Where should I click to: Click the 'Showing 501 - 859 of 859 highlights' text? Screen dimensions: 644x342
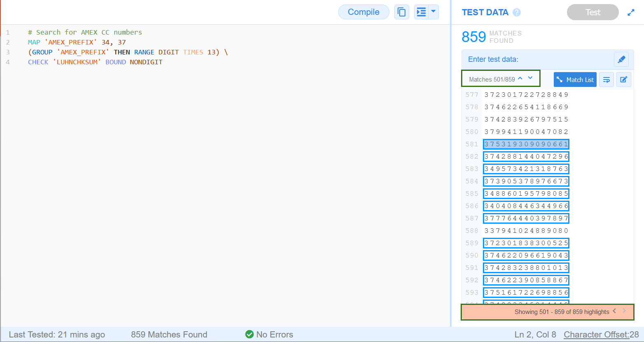click(x=562, y=312)
